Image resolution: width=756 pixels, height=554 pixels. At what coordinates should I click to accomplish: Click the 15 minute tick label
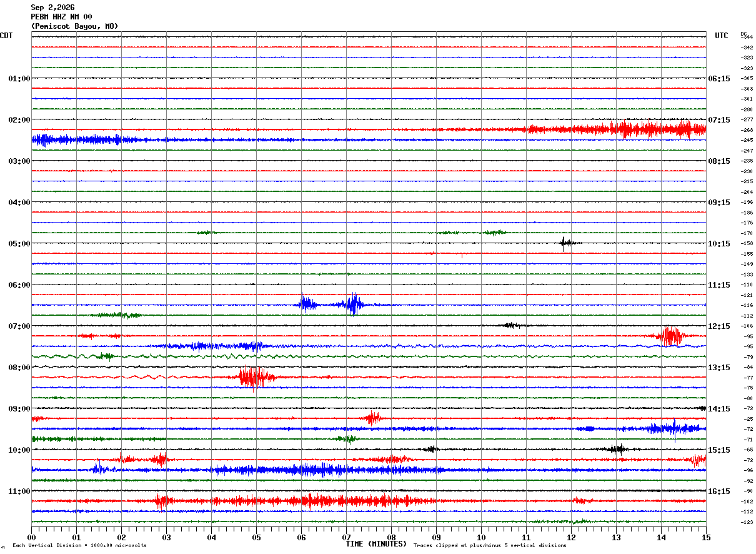click(706, 537)
